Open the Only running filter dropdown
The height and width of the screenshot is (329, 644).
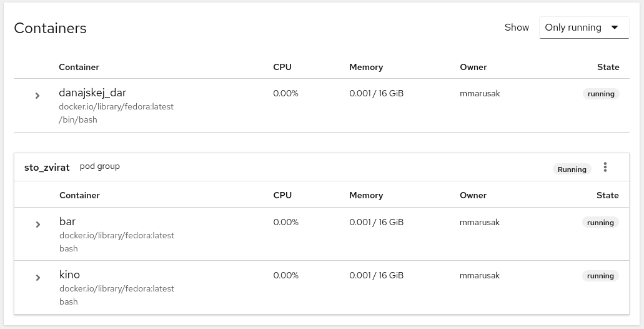pos(584,28)
